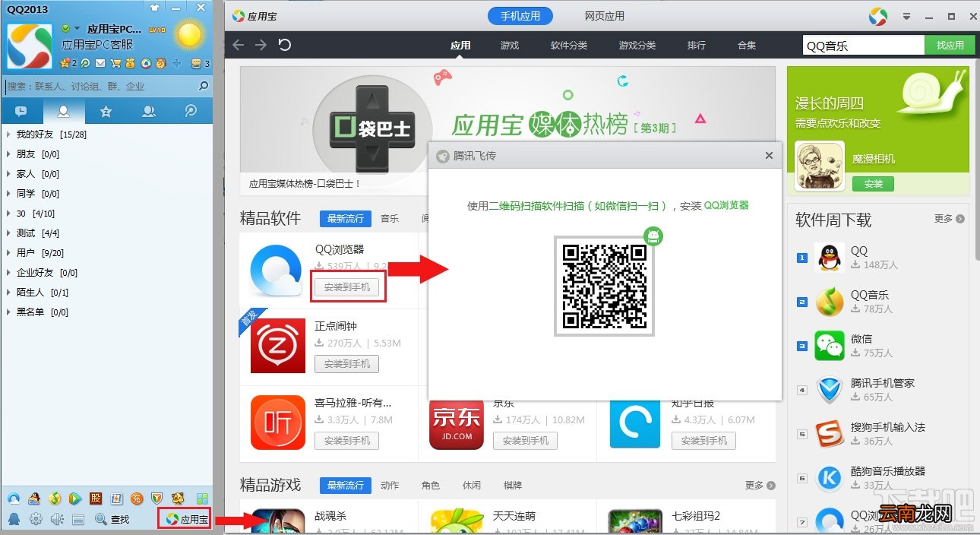Open the PC Manager shield icon
Viewport: 980px width, 535px height.
click(x=157, y=499)
